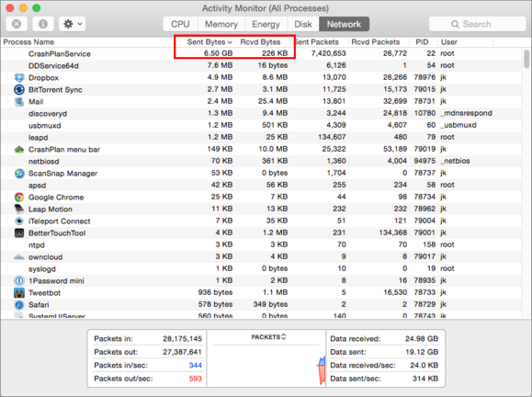Switch to the Disk tab

(303, 24)
